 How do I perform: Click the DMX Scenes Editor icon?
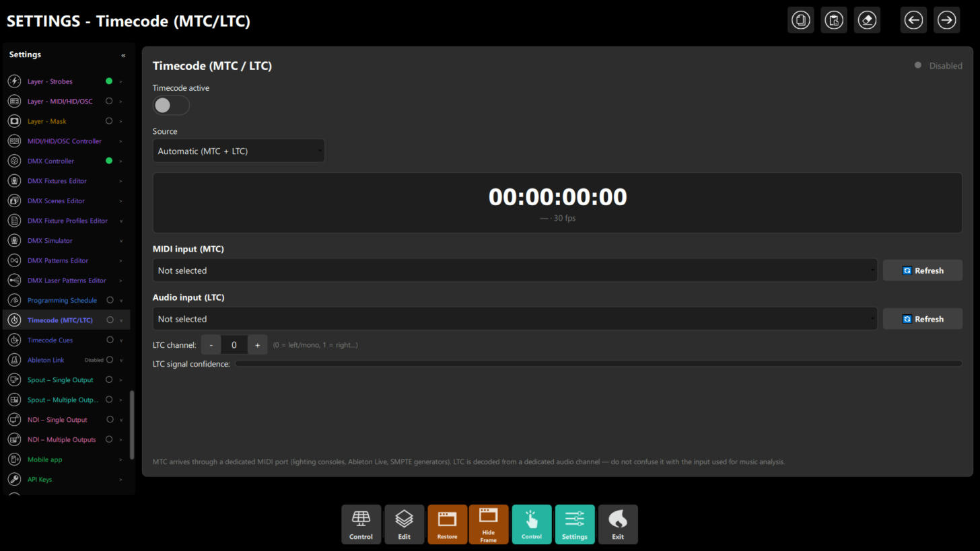point(14,201)
